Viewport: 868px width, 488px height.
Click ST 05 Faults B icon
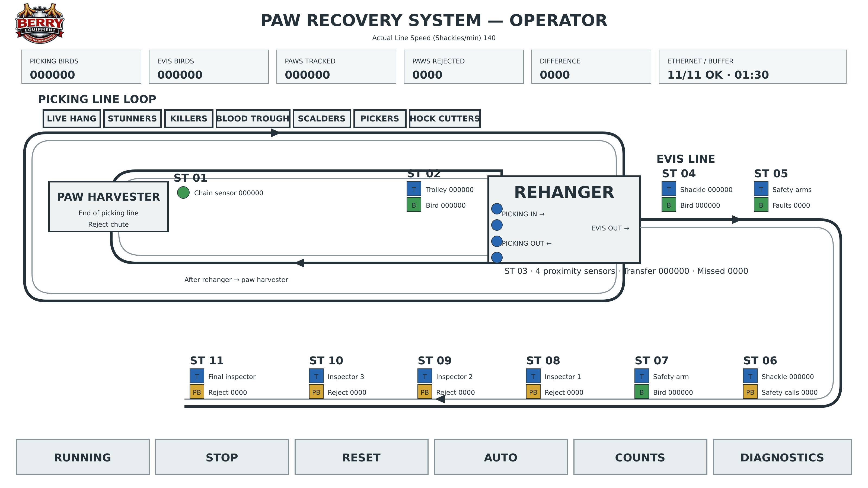(761, 205)
